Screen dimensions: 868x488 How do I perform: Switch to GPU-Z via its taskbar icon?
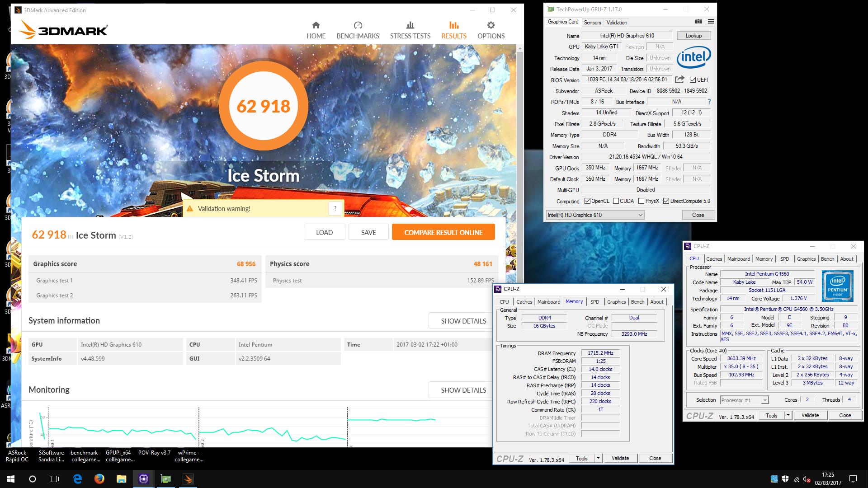[166, 479]
